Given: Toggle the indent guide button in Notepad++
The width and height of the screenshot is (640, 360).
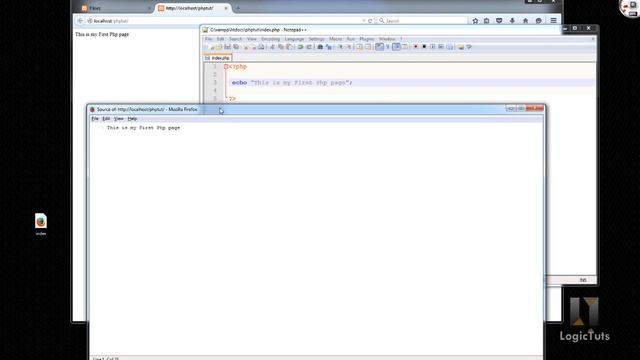Looking at the screenshot, I should pos(396,47).
